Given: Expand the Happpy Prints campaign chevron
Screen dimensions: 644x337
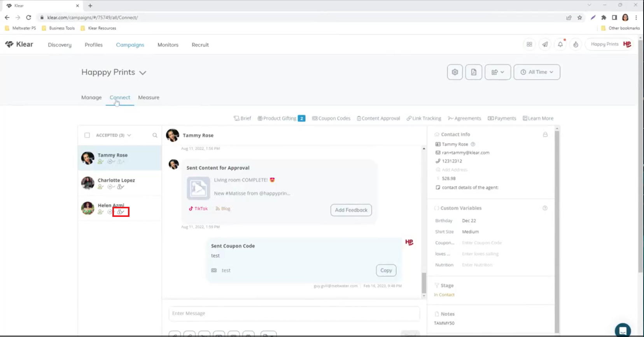Looking at the screenshot, I should [143, 73].
